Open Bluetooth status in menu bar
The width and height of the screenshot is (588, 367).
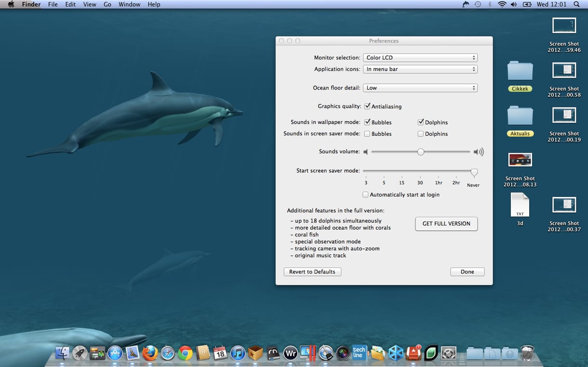point(490,4)
